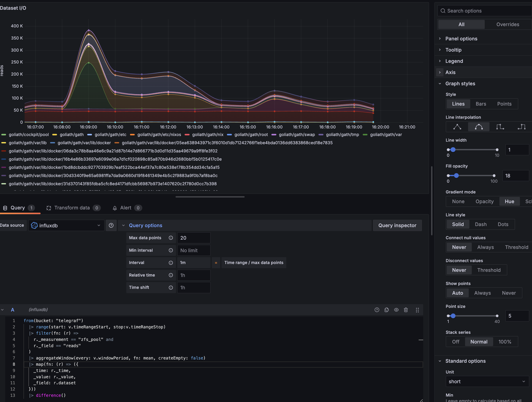The height and width of the screenshot is (402, 532).
Task: Toggle query A visibility eye icon
Action: coord(396,310)
